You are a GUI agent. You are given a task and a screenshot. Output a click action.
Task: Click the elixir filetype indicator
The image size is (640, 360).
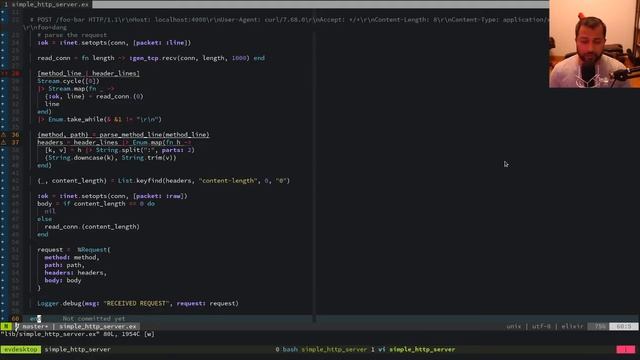(x=572, y=326)
